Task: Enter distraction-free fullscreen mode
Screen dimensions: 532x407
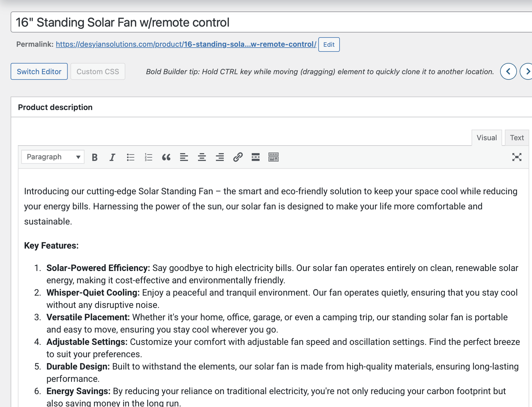Action: [517, 157]
